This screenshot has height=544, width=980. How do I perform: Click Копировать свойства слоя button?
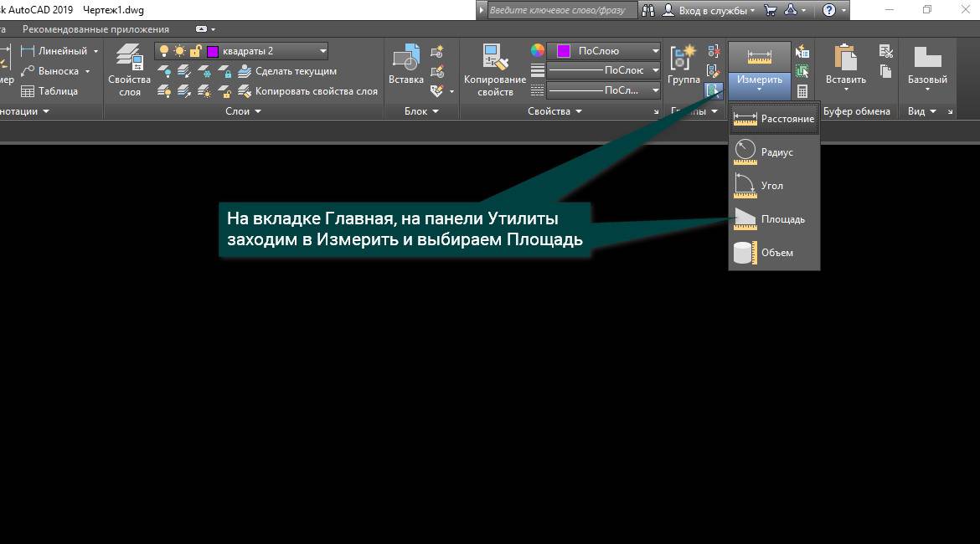(x=315, y=91)
